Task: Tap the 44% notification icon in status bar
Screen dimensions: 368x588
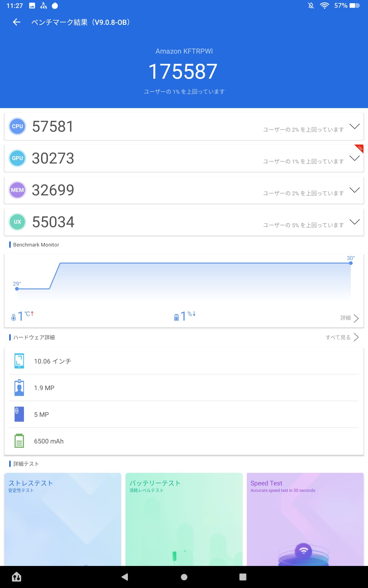Action: (x=44, y=6)
